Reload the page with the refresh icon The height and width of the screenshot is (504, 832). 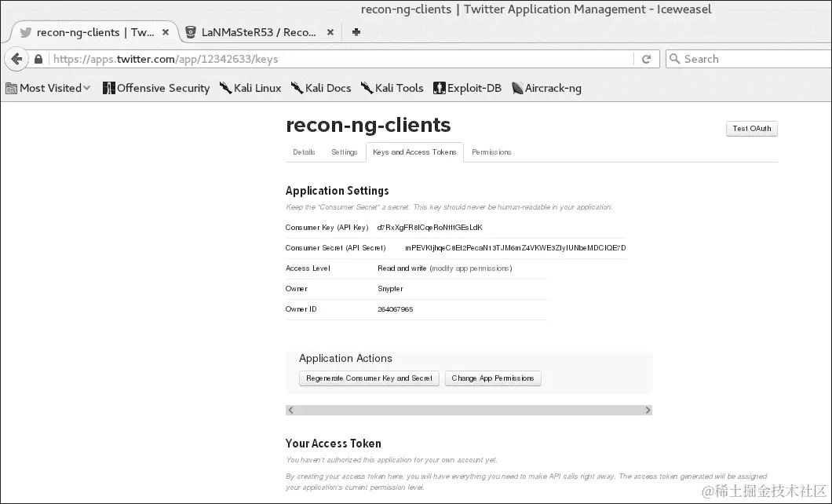[646, 59]
